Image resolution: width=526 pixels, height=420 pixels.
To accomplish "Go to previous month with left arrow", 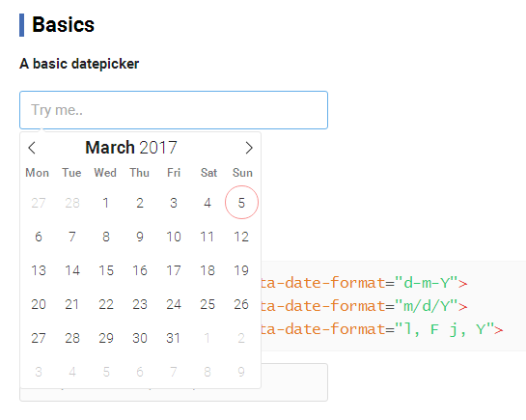I will [32, 148].
